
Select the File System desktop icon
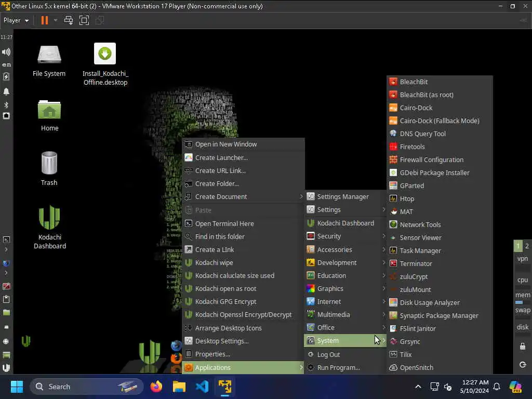point(49,61)
